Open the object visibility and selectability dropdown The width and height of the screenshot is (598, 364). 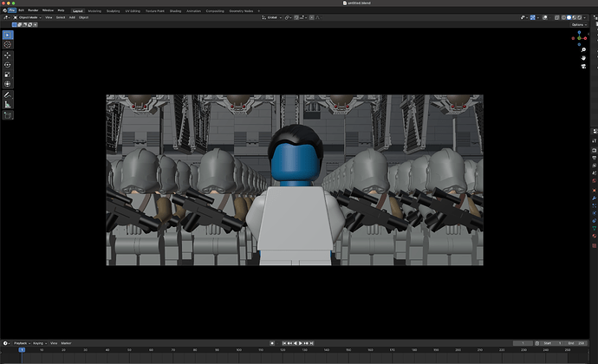coord(523,17)
